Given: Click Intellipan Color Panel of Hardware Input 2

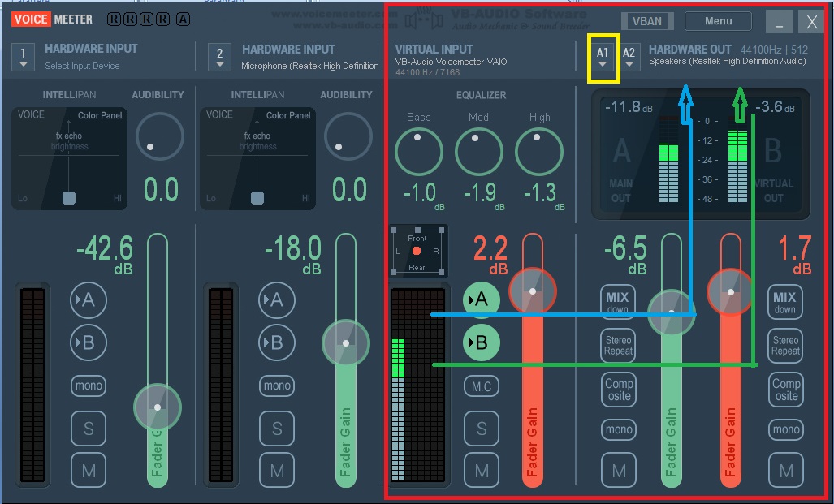Looking at the screenshot, I should coord(257,158).
